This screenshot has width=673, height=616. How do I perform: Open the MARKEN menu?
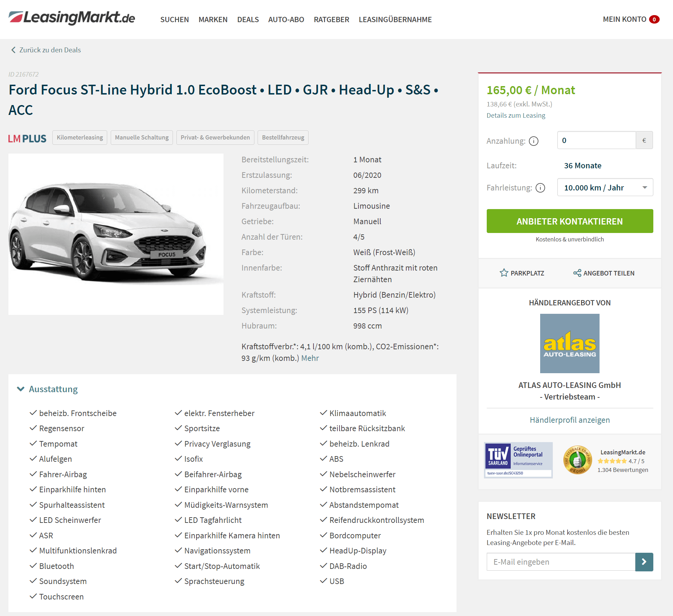[x=213, y=20]
